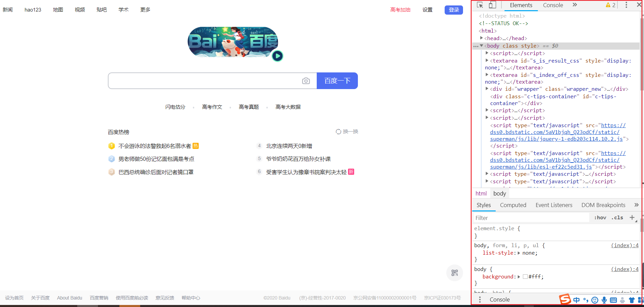Expand the background property value triangle
Viewport: 644px width, 307px height.
tap(519, 277)
